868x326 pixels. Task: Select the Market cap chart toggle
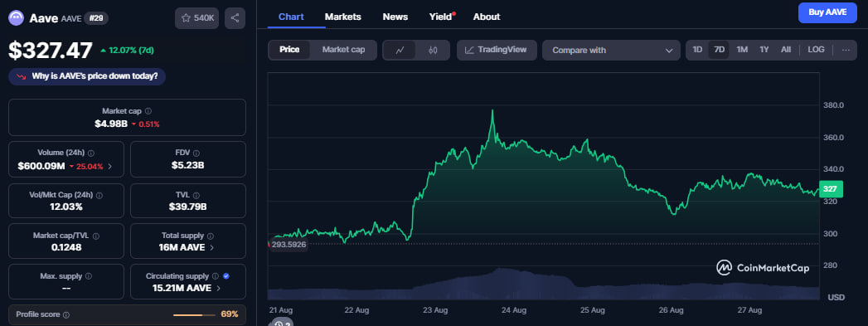[x=344, y=50]
